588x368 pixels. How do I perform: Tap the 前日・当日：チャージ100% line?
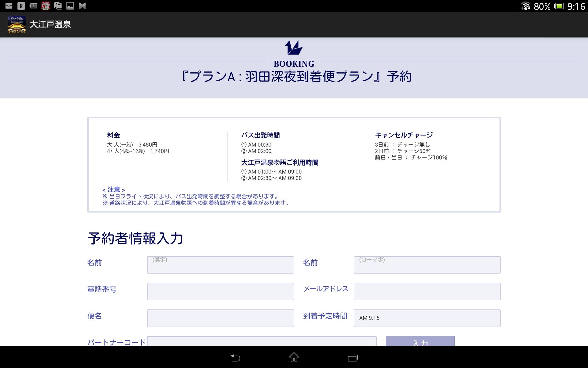pyautogui.click(x=411, y=157)
